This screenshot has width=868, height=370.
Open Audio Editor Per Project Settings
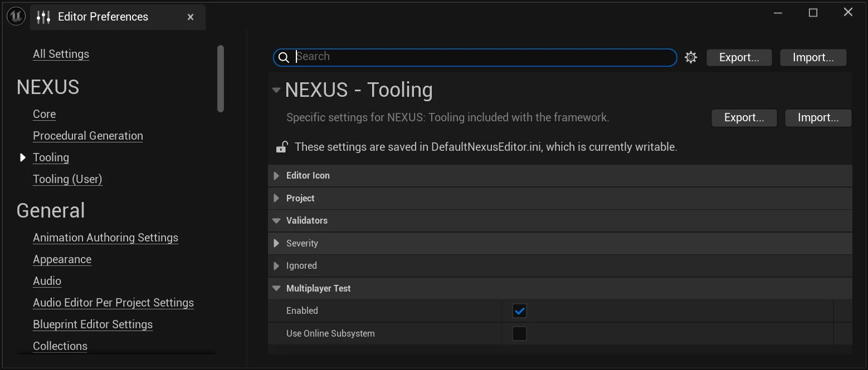(x=113, y=303)
